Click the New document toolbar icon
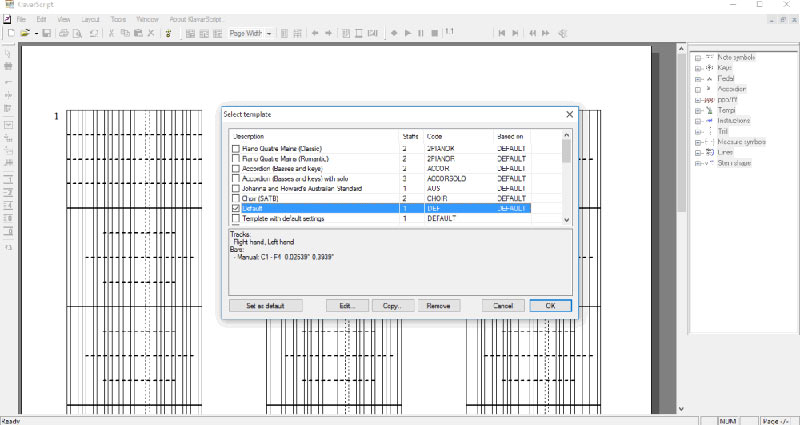The image size is (800, 425). (11, 33)
